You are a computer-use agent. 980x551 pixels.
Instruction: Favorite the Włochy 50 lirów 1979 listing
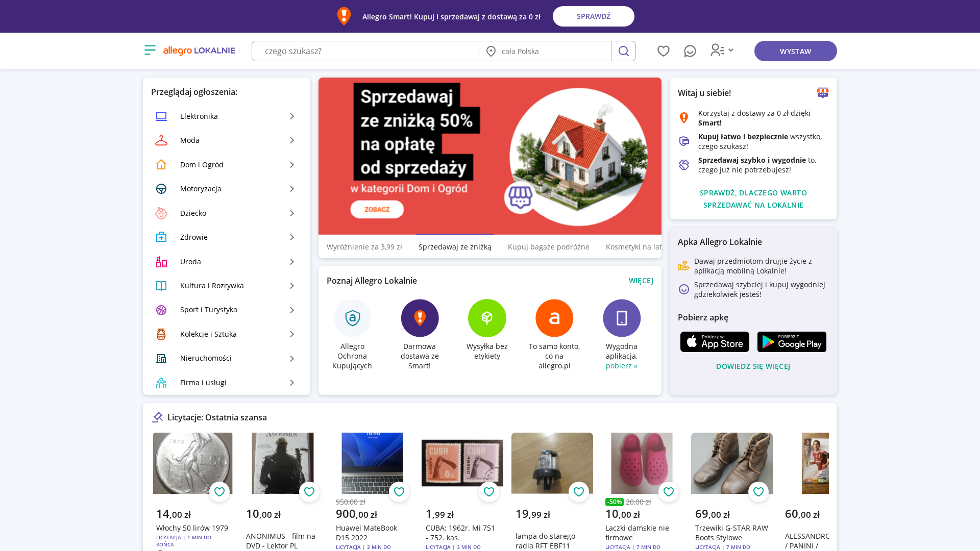219,492
